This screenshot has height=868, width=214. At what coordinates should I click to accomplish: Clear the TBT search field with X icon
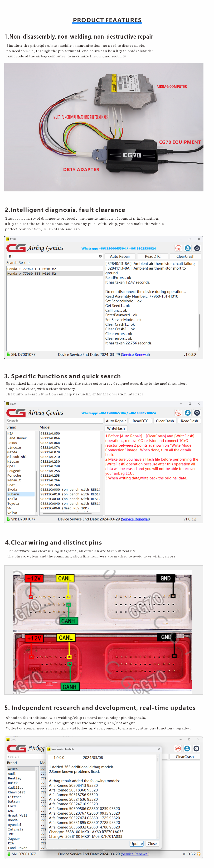(x=100, y=257)
